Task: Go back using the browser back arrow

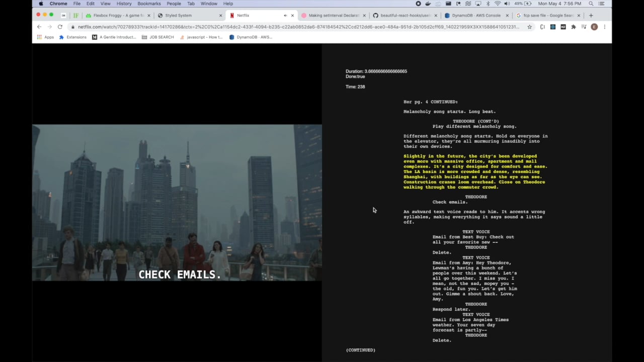Action: [39, 27]
